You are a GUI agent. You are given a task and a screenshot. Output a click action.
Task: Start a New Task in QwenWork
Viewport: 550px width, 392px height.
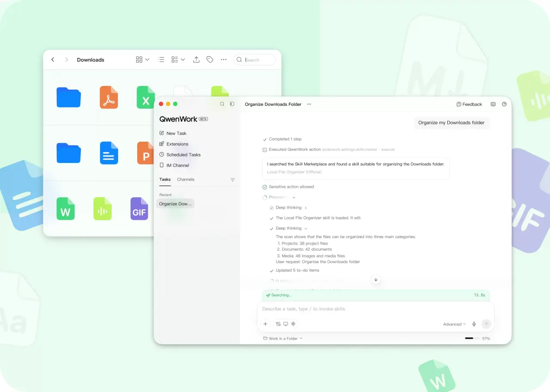point(173,133)
